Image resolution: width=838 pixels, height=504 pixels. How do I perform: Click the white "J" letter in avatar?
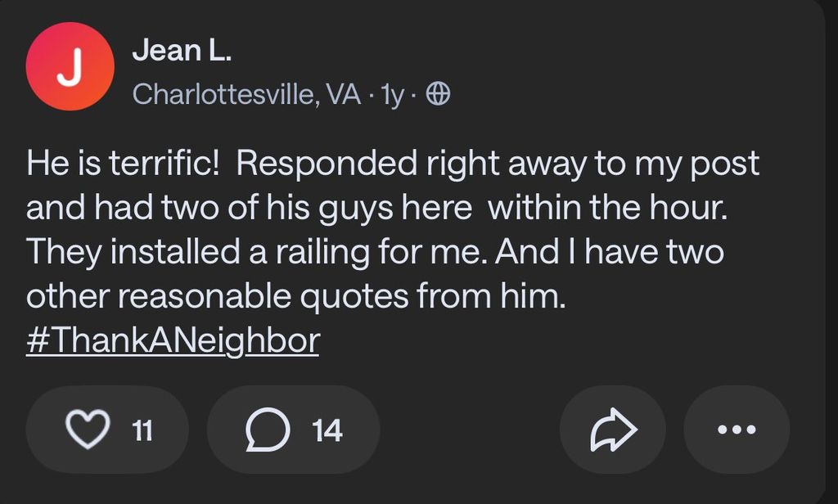tap(70, 68)
